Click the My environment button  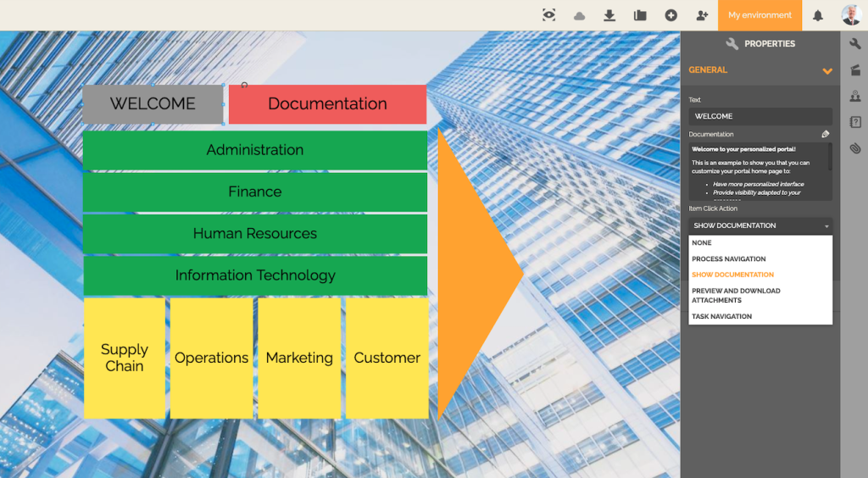pos(759,15)
